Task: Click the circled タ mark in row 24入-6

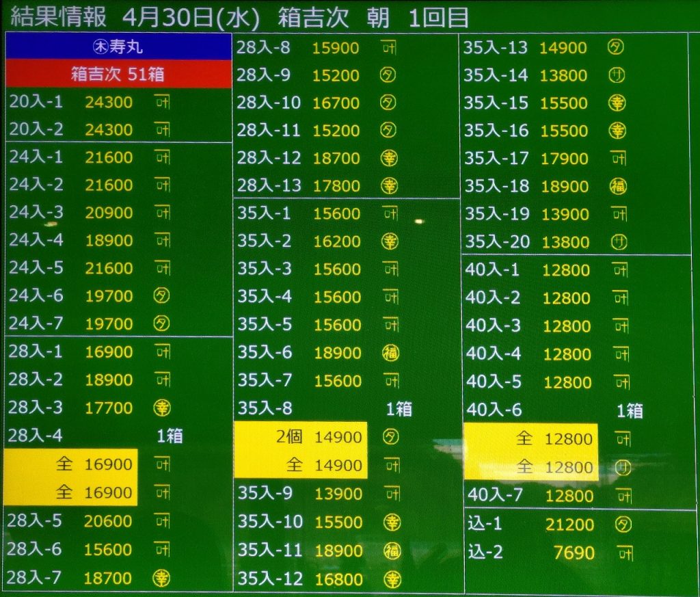Action: 161,295
